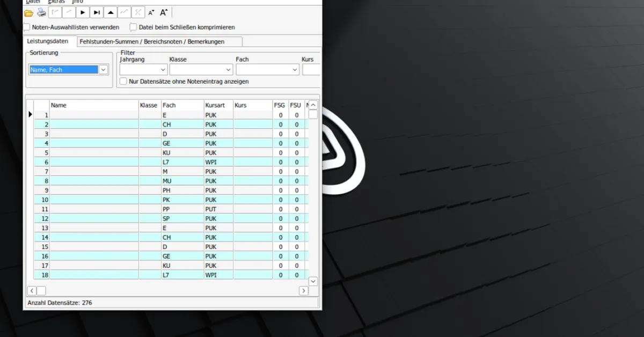This screenshot has height=337, width=644.
Task: Increase font size with large A icon
Action: pos(164,12)
